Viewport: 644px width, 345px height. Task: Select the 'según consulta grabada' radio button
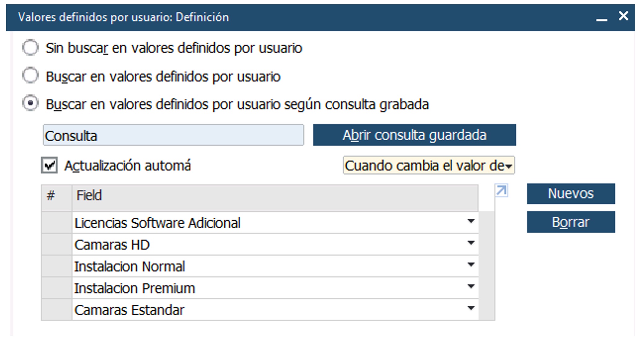coord(30,104)
